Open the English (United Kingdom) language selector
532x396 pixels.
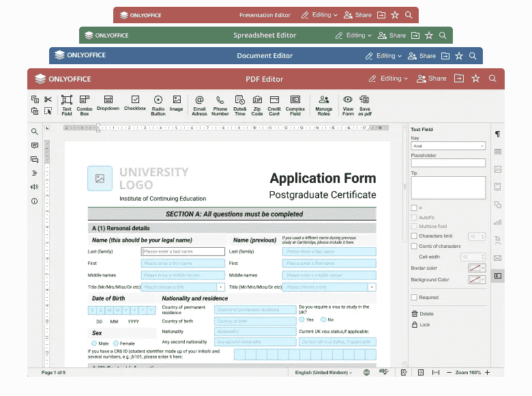point(323,373)
